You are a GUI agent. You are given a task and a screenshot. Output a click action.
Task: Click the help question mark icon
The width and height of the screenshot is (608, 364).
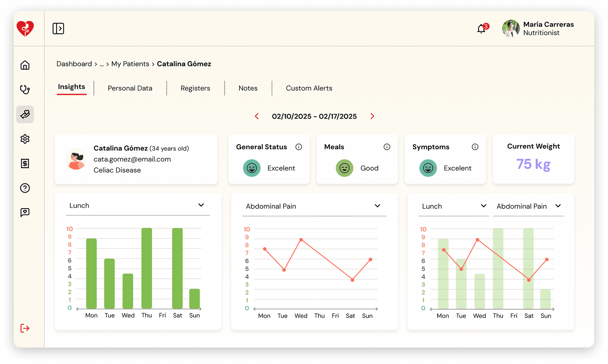(25, 188)
